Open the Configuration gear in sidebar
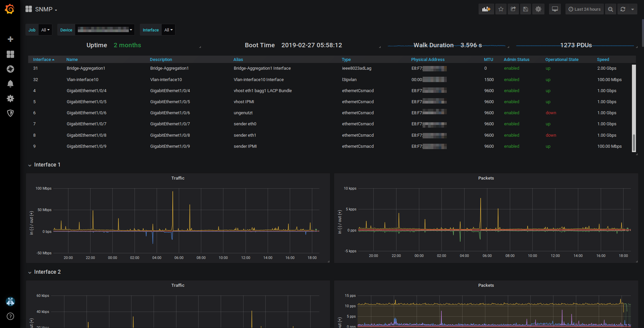 coord(10,99)
